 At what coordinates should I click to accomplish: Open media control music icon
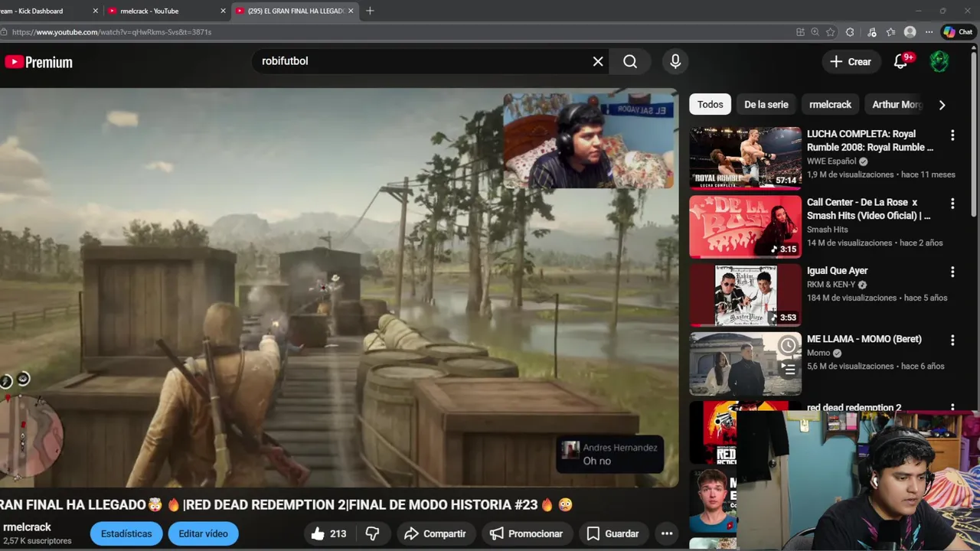(871, 32)
